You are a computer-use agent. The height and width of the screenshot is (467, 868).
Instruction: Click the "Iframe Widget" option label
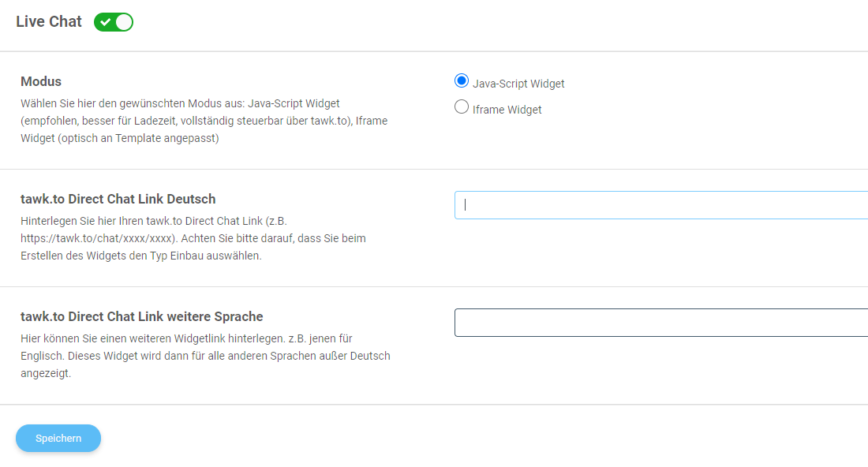(x=507, y=110)
